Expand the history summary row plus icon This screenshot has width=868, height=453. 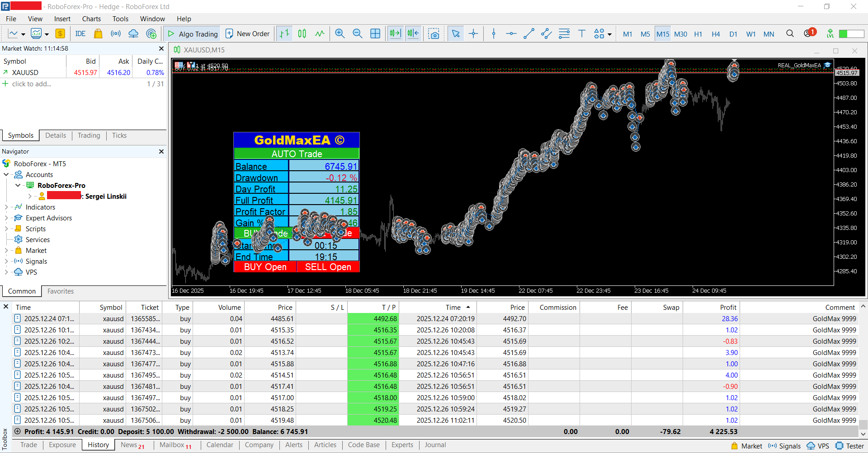pyautogui.click(x=17, y=431)
